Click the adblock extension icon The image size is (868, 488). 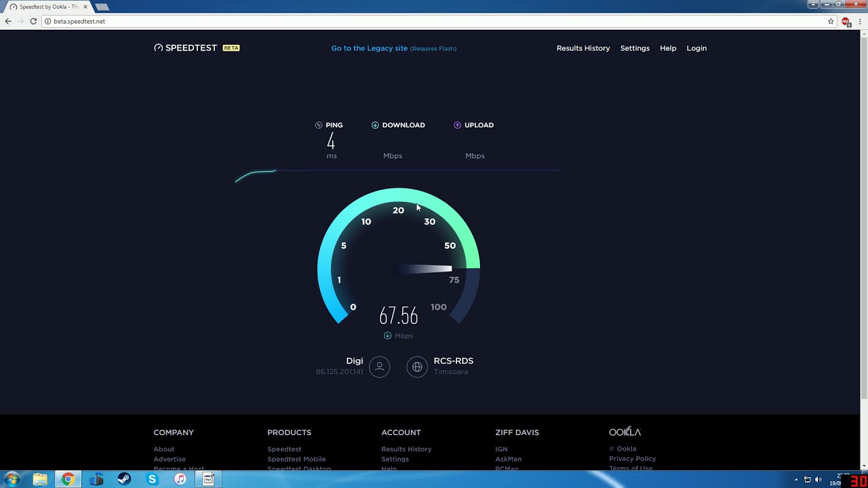pos(846,21)
